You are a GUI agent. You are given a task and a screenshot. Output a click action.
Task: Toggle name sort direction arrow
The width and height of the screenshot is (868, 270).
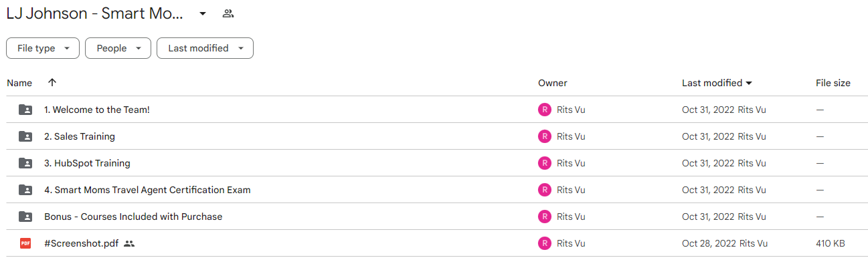point(52,83)
